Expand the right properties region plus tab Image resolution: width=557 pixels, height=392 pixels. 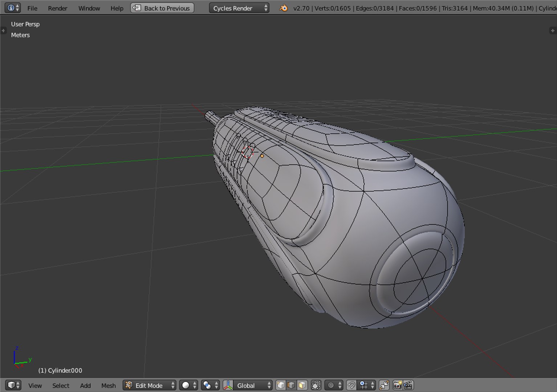tap(553, 30)
